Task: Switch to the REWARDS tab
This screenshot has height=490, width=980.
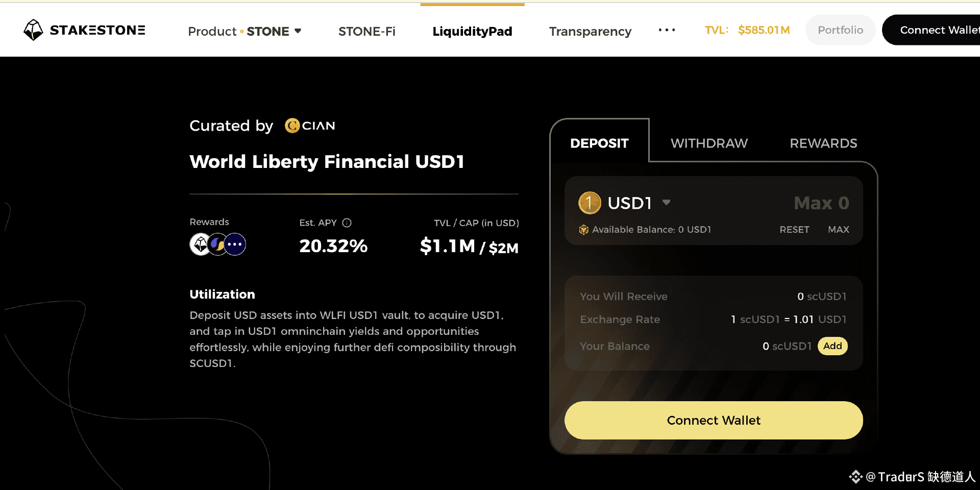Action: coord(823,143)
